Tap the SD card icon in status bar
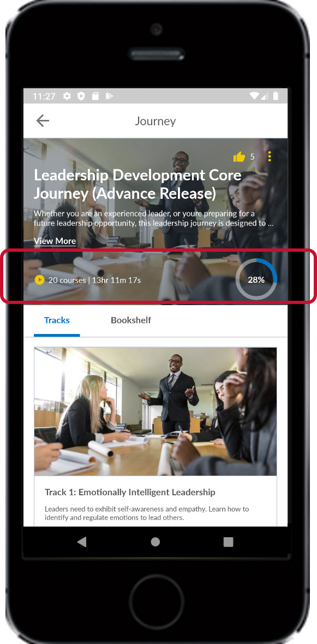Image resolution: width=317 pixels, height=644 pixels. [95, 96]
